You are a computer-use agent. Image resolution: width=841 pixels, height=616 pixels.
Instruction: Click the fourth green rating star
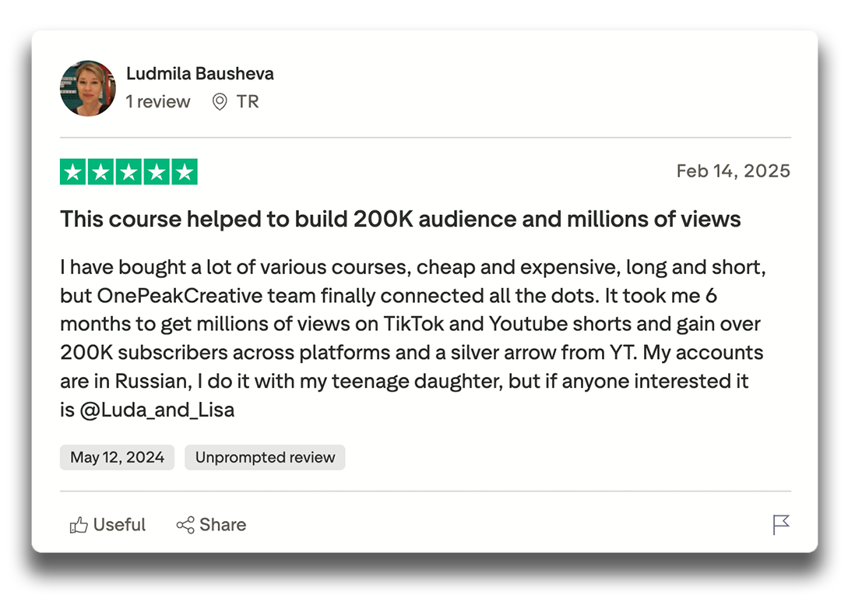click(x=156, y=172)
